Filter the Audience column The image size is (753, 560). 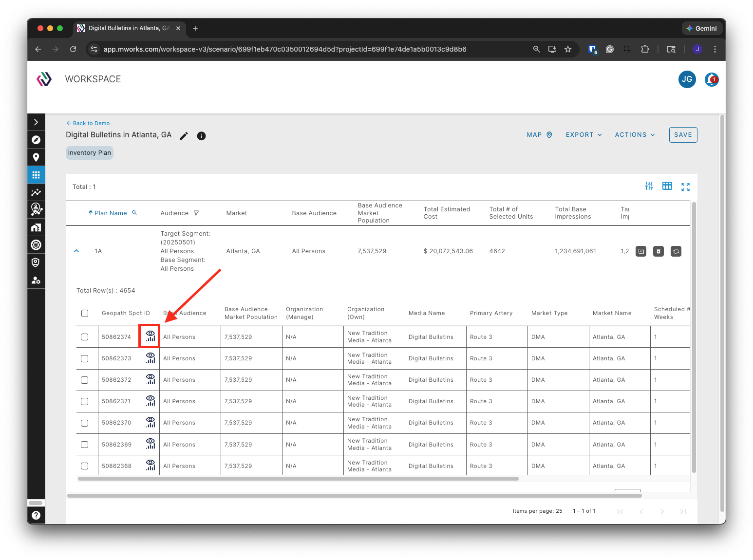(x=196, y=213)
